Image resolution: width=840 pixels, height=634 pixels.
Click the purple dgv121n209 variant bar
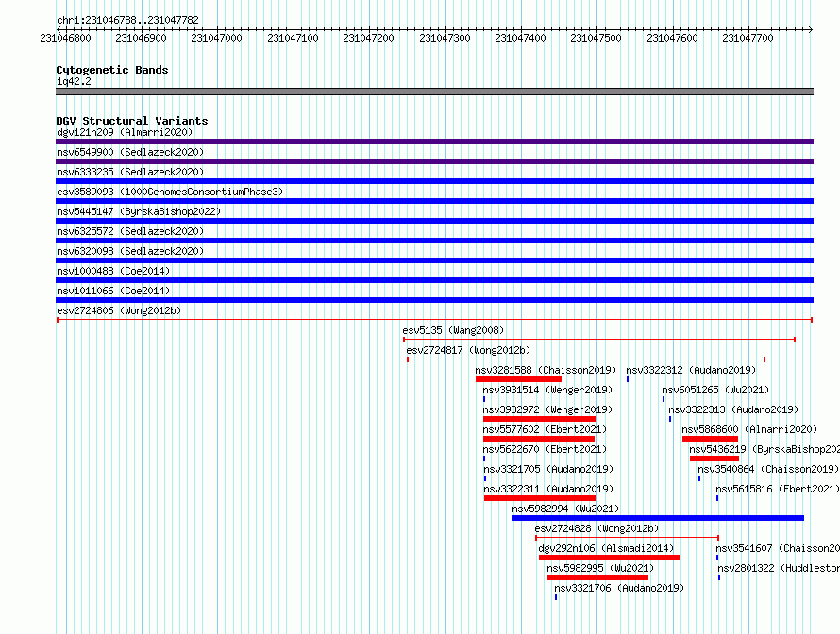[434, 142]
